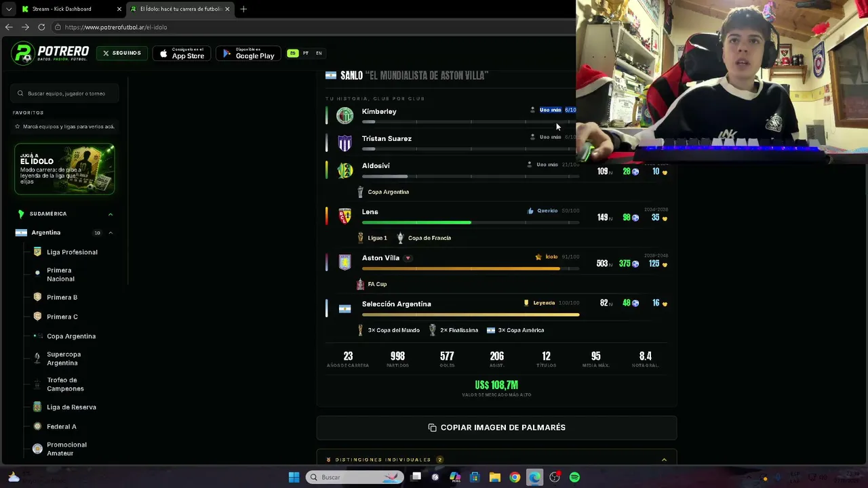Click the Potrero logo in the header
The height and width of the screenshot is (488, 868).
point(51,53)
